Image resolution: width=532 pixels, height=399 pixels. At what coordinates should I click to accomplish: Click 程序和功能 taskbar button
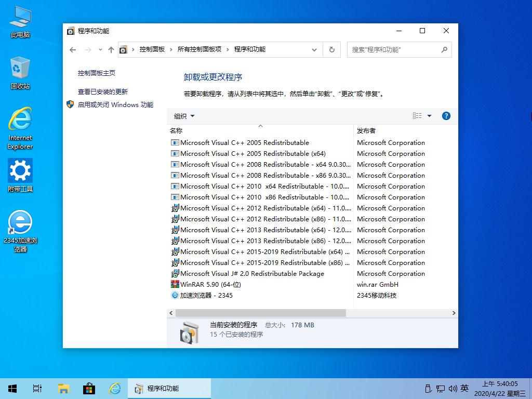click(x=169, y=389)
